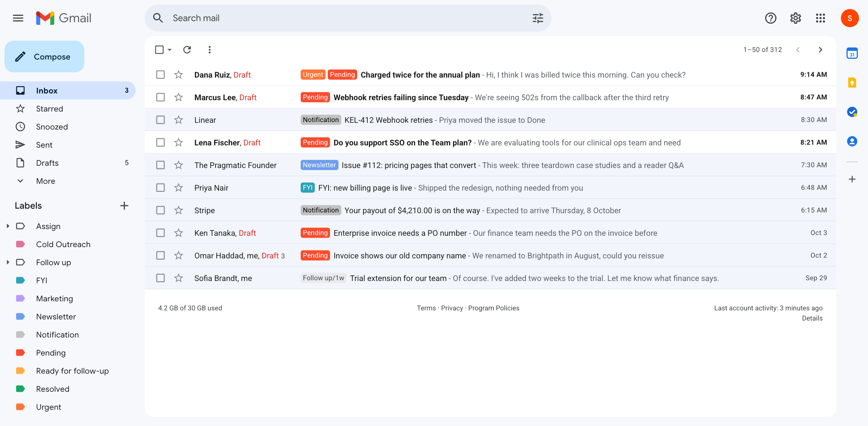The height and width of the screenshot is (426, 868).
Task: Star the Dana Ruiz email
Action: click(179, 75)
